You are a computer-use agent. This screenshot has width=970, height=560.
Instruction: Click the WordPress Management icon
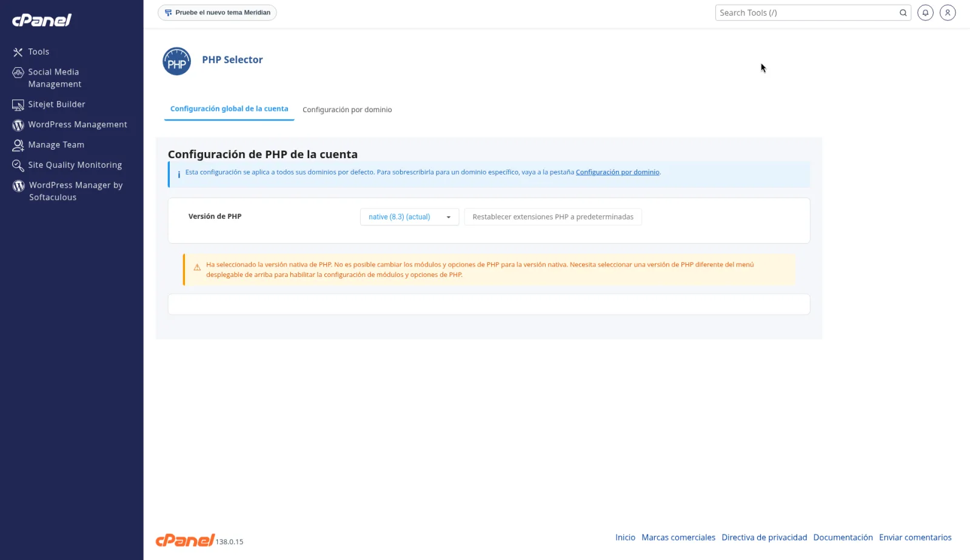pos(18,125)
